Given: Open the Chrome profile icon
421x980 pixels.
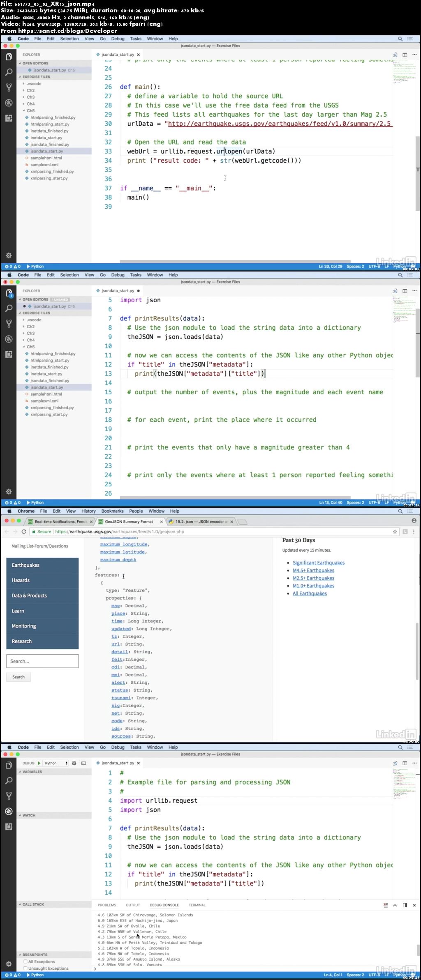Looking at the screenshot, I should coord(414,520).
